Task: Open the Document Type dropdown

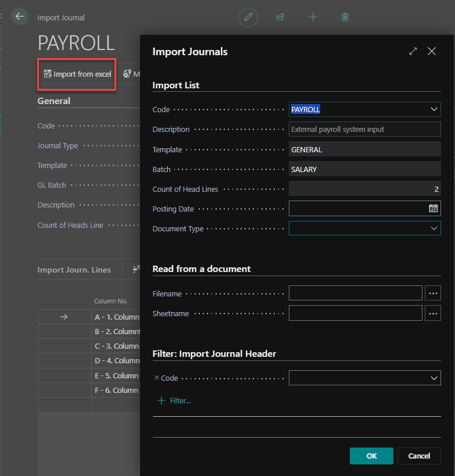Action: tap(433, 228)
